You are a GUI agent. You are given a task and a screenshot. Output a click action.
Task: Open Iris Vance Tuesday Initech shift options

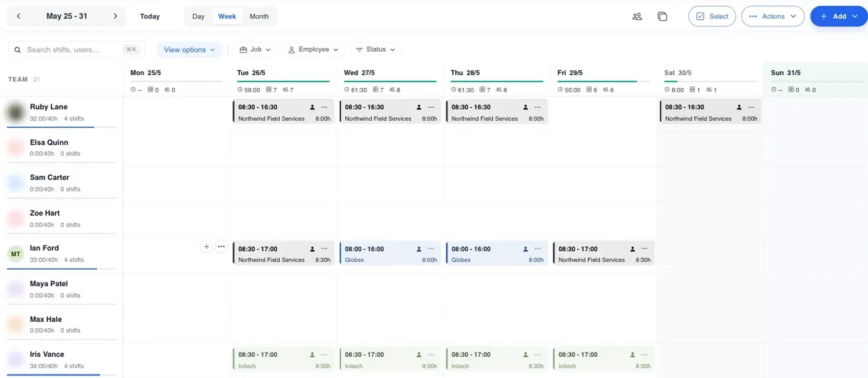(x=324, y=355)
